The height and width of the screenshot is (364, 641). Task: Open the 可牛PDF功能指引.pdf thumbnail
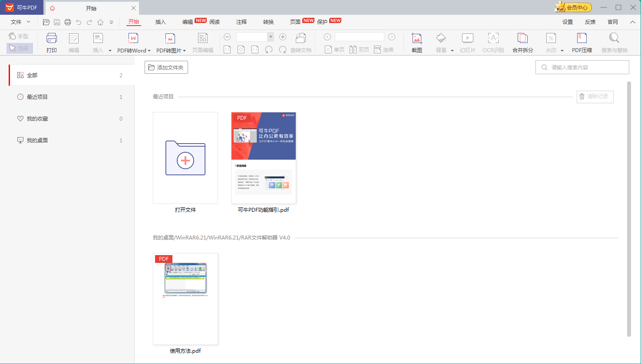[264, 158]
